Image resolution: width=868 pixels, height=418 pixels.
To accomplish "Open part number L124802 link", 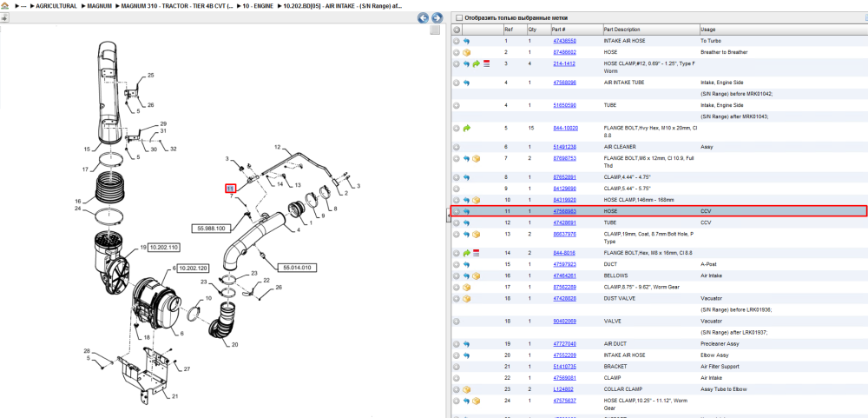I will 563,389.
